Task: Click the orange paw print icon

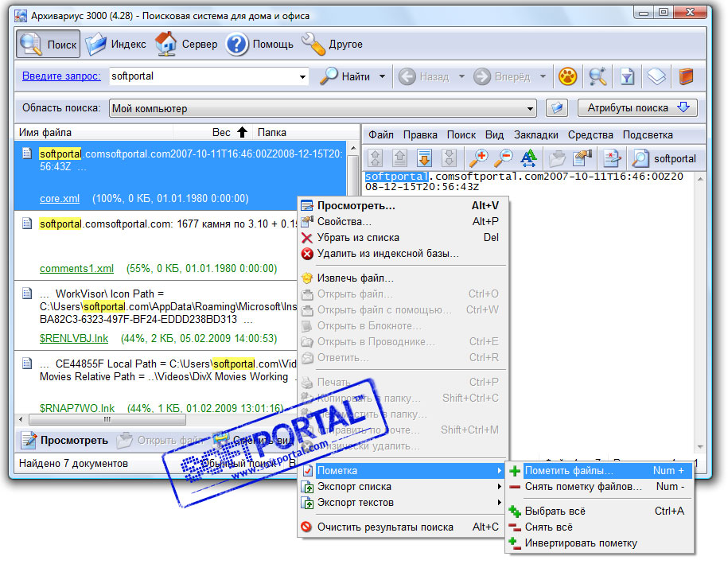Action: 567,76
